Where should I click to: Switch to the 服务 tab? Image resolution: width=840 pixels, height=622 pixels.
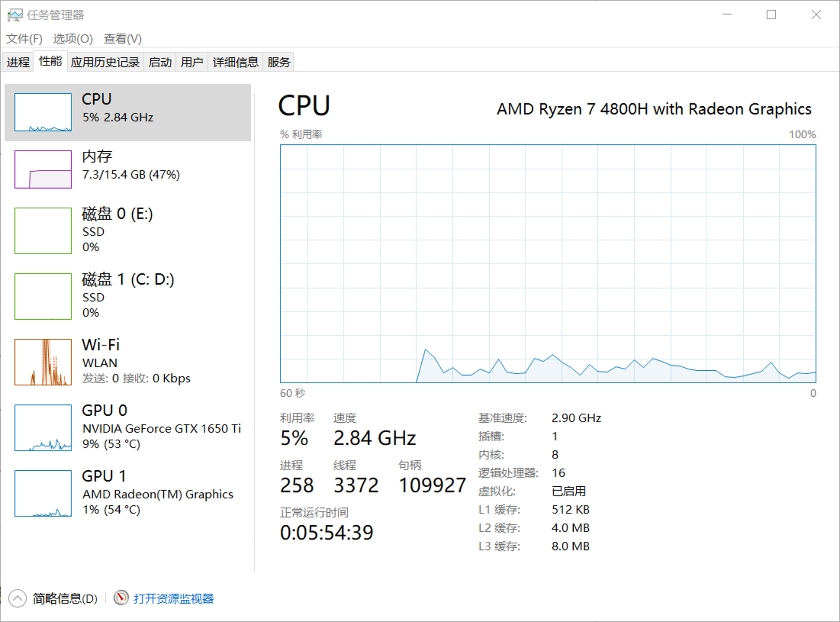pyautogui.click(x=279, y=62)
